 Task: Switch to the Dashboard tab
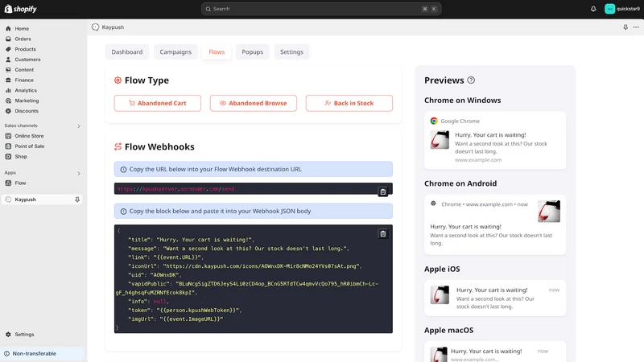click(127, 51)
